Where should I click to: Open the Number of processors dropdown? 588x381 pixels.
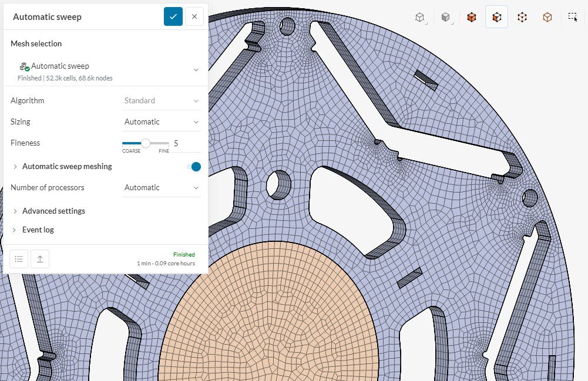(162, 188)
